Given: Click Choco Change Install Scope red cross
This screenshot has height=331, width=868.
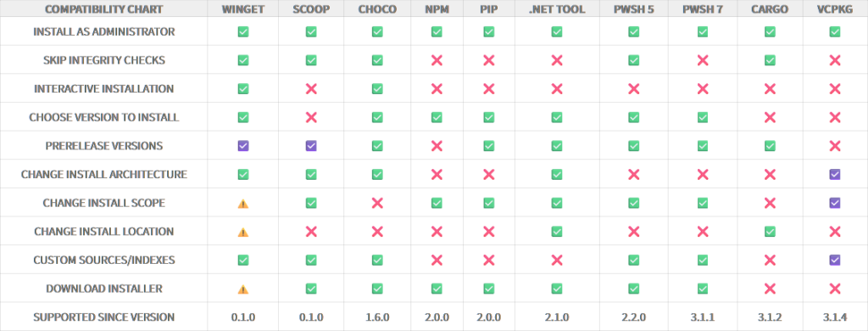Looking at the screenshot, I should click(x=377, y=203).
